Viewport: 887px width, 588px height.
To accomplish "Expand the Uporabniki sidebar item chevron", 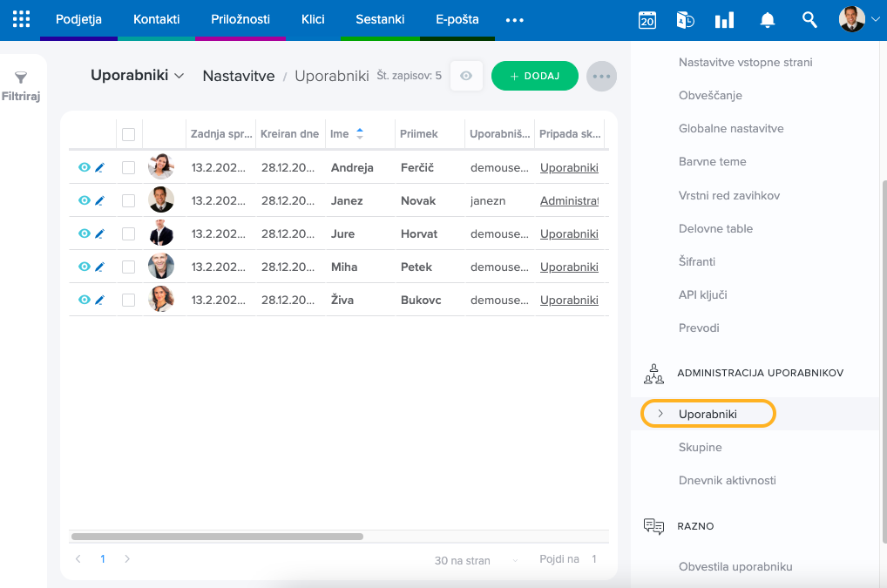I will [660, 414].
